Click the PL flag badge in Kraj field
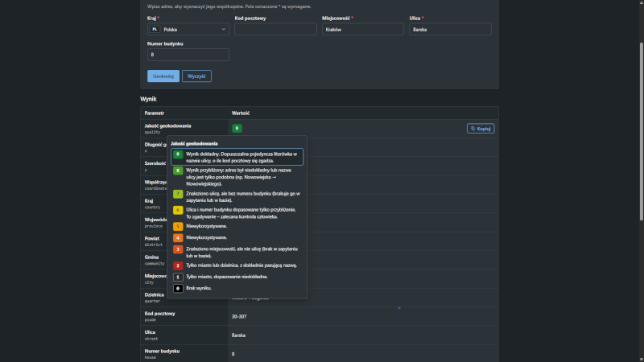 (155, 29)
